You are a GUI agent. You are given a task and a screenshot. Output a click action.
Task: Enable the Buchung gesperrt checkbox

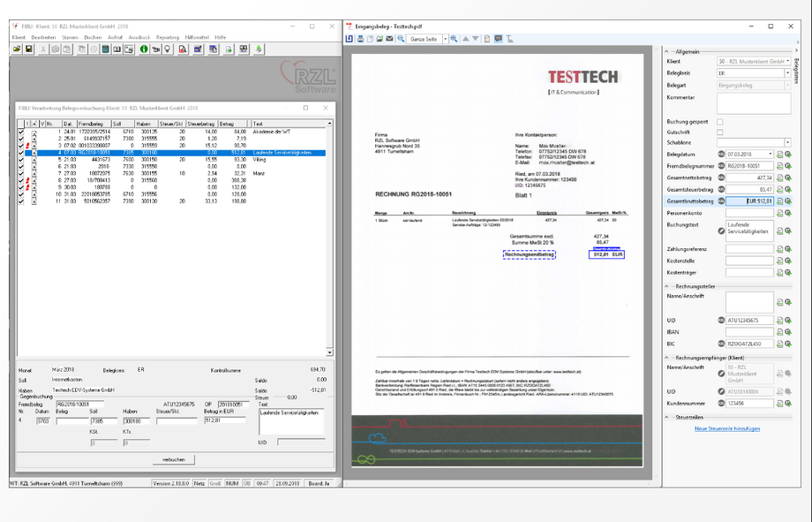pos(720,121)
